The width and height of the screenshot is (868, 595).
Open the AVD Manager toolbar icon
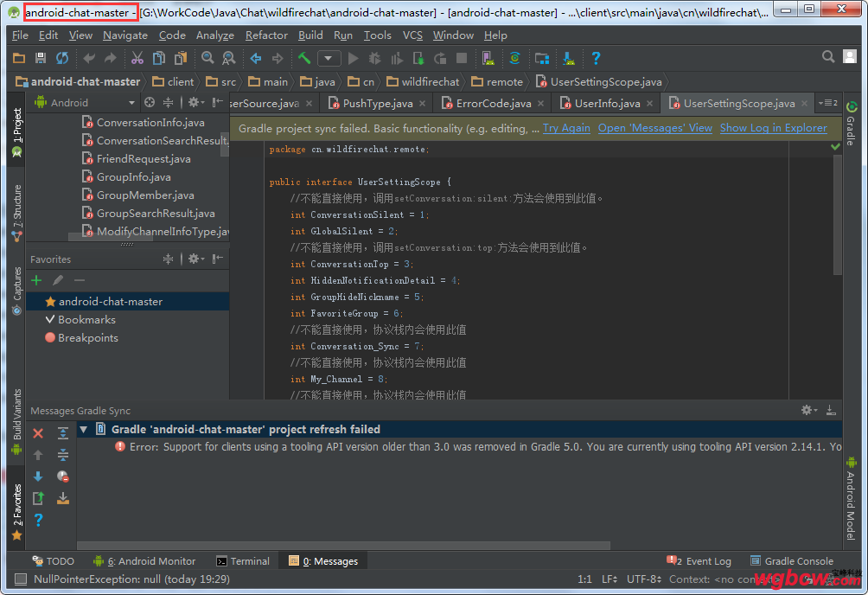point(488,58)
